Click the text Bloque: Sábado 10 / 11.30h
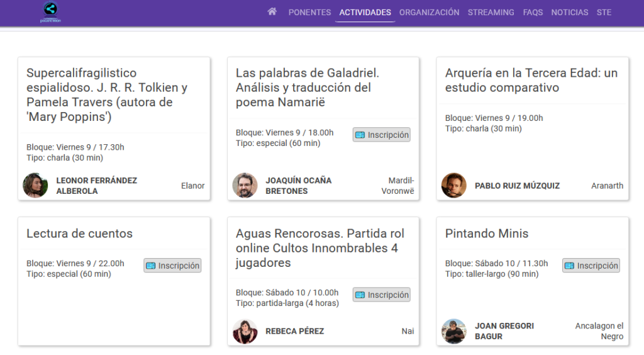The image size is (644, 355). coord(496,263)
